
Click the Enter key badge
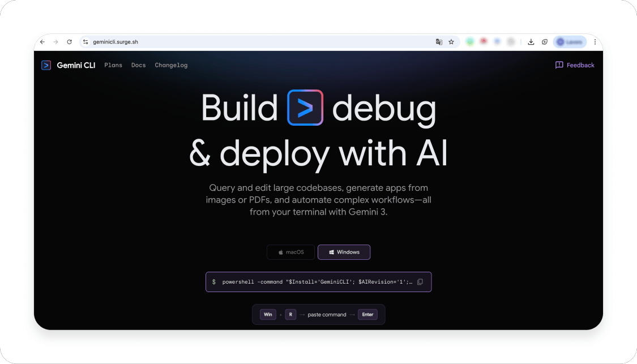pos(367,314)
